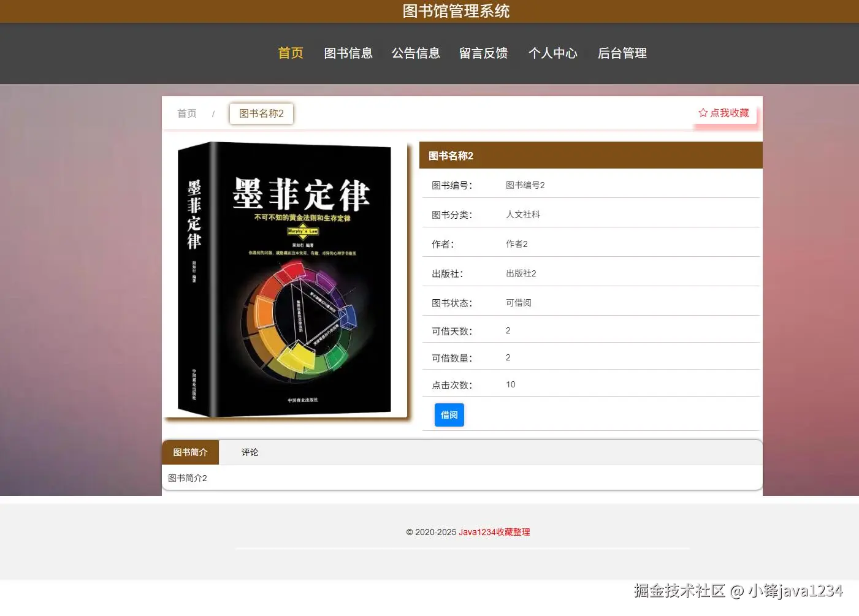
Task: Go to 图书信息 in the navigation bar
Action: (348, 53)
